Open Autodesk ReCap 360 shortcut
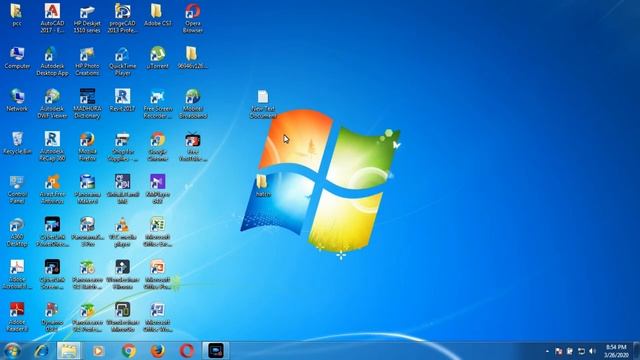Screen dimensions: 640x360 52,147
